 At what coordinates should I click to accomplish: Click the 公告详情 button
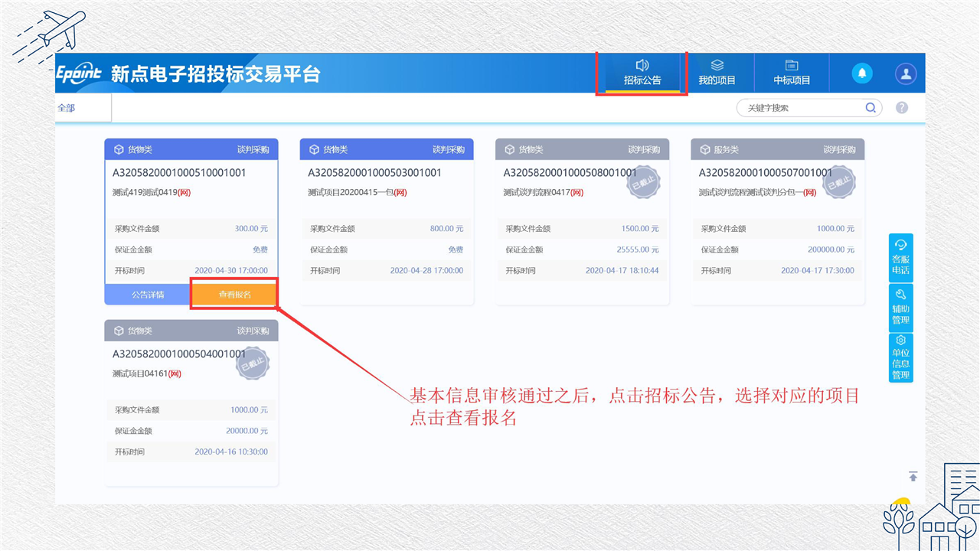148,295
